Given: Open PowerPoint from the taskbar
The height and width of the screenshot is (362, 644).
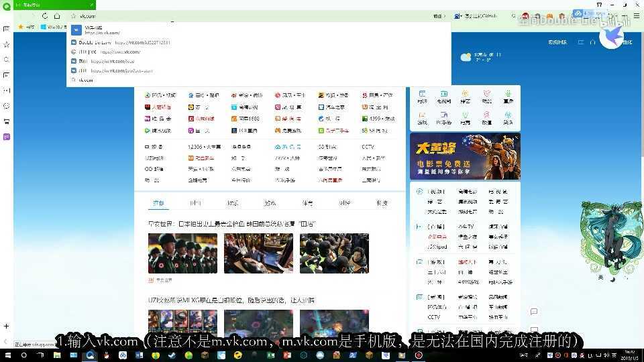Looking at the screenshot, I should [x=287, y=355].
